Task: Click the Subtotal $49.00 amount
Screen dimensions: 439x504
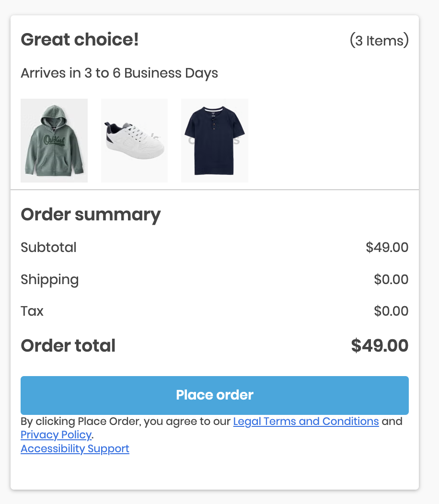Action: (387, 248)
